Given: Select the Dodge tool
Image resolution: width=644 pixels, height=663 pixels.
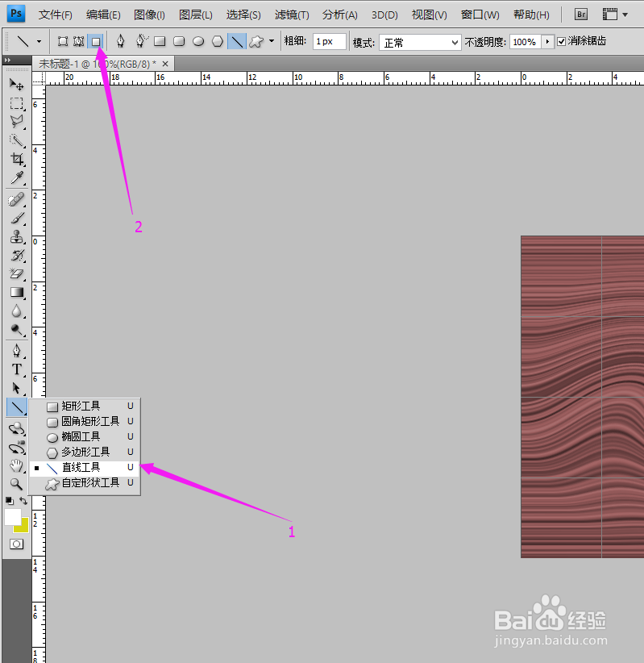Looking at the screenshot, I should 16,330.
